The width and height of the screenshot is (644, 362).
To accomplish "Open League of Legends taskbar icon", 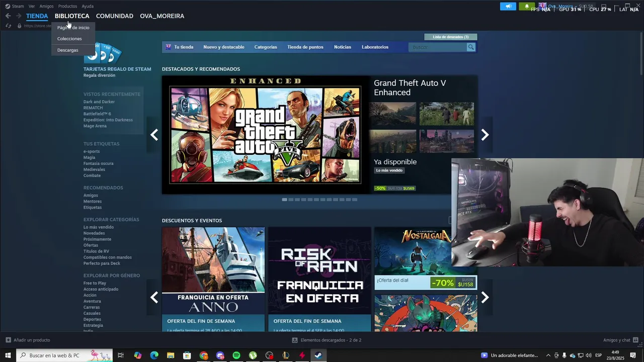I will pyautogui.click(x=286, y=355).
